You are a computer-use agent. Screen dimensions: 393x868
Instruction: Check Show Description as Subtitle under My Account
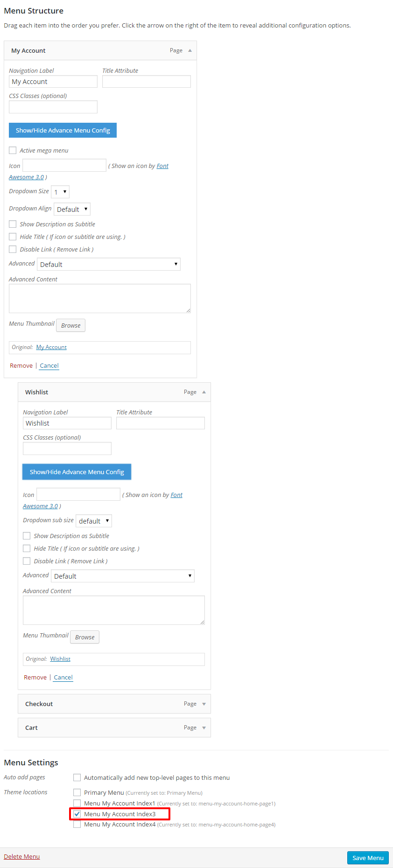[x=13, y=224]
